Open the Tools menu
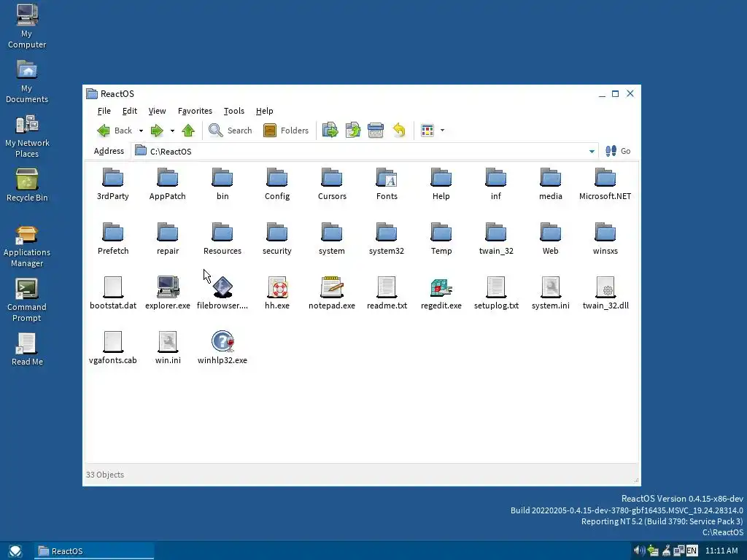This screenshot has width=747, height=560. tap(234, 111)
